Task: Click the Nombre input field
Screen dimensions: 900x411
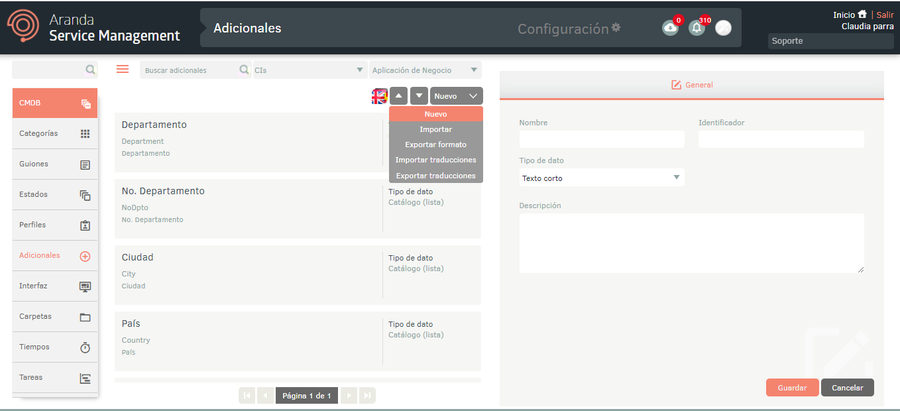Action: [x=602, y=139]
